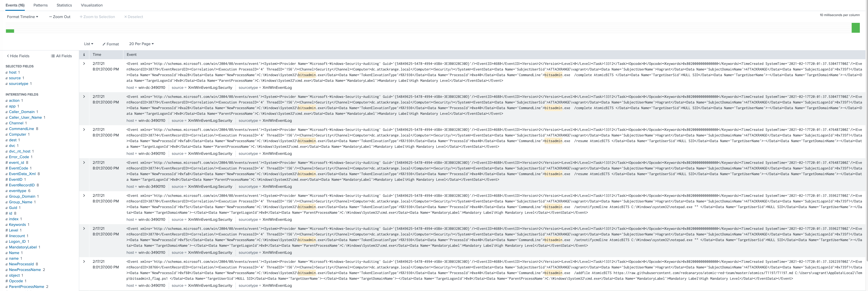868x291 pixels.
Task: Open the Keywords field
Action: (17, 225)
